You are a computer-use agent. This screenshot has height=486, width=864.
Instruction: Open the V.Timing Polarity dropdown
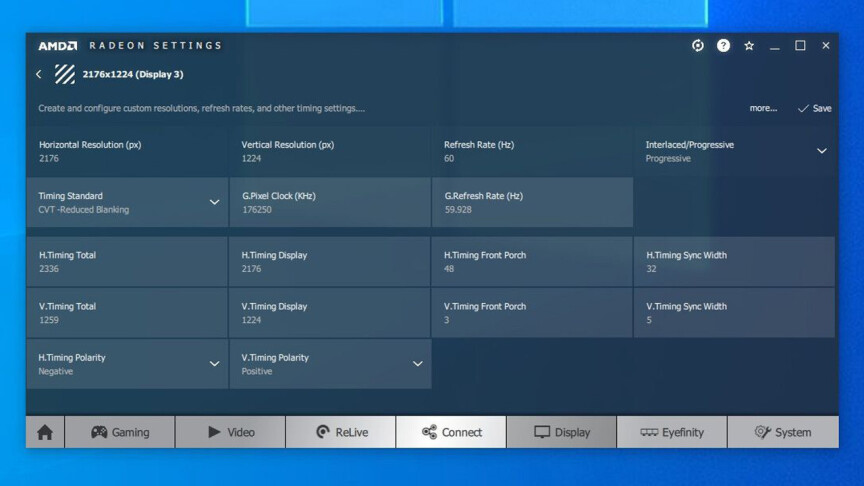coord(417,364)
